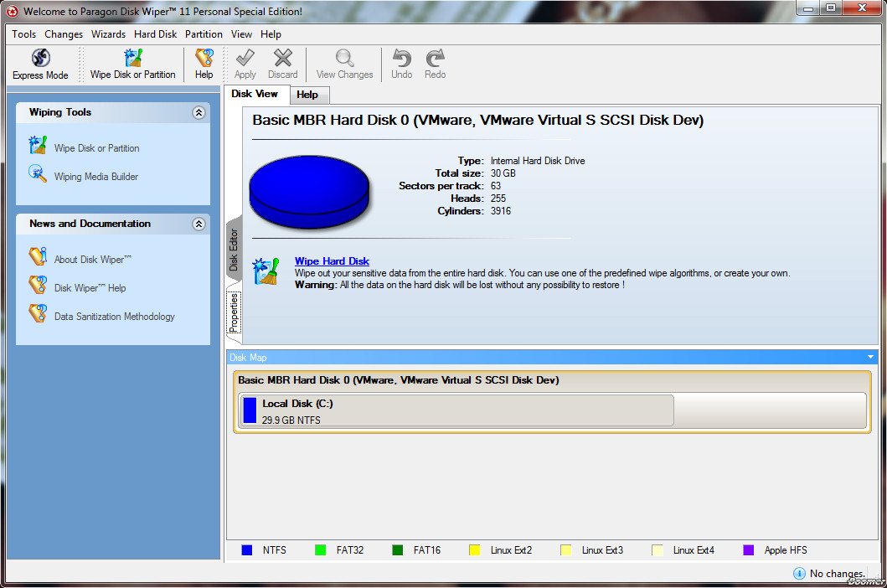The image size is (887, 588).
Task: Select Local Disk (C:) partition in disk map
Action: [456, 411]
